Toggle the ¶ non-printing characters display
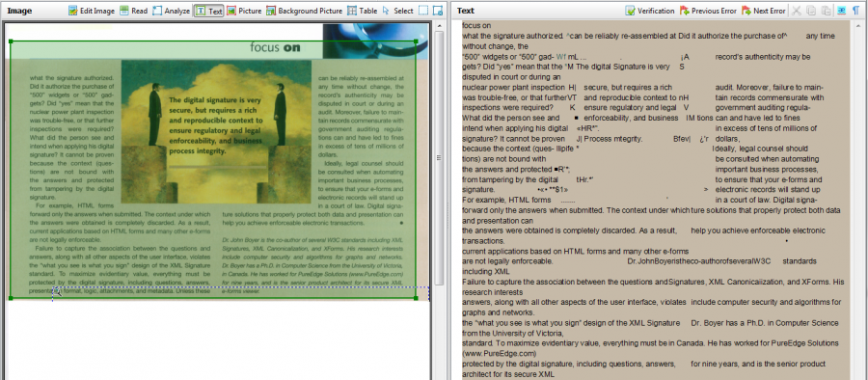This screenshot has width=868, height=380. [855, 11]
